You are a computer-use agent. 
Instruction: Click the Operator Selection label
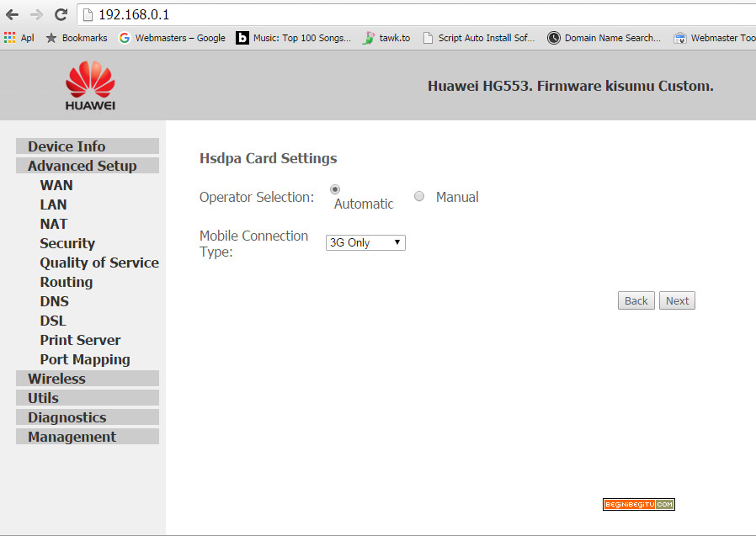[257, 197]
